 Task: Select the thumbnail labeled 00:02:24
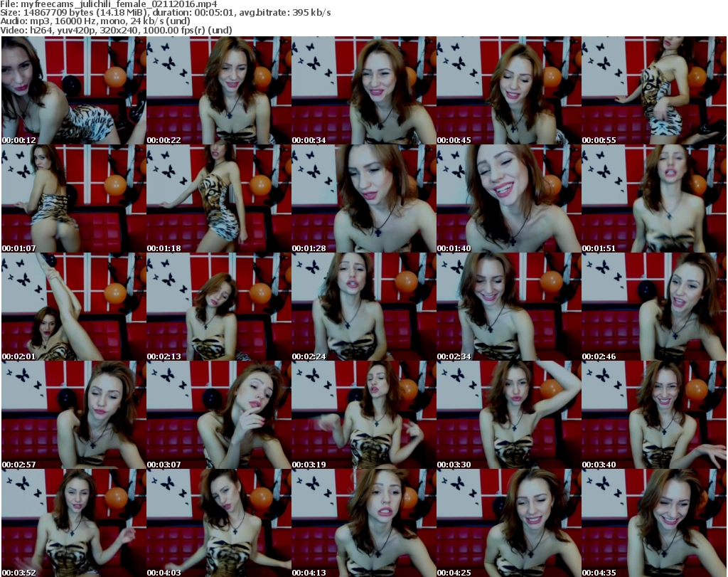363,307
